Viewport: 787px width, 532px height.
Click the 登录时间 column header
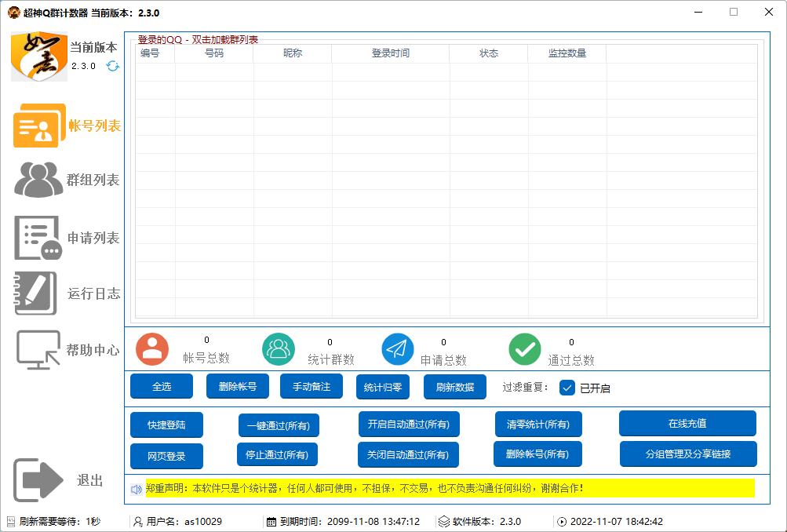point(390,53)
